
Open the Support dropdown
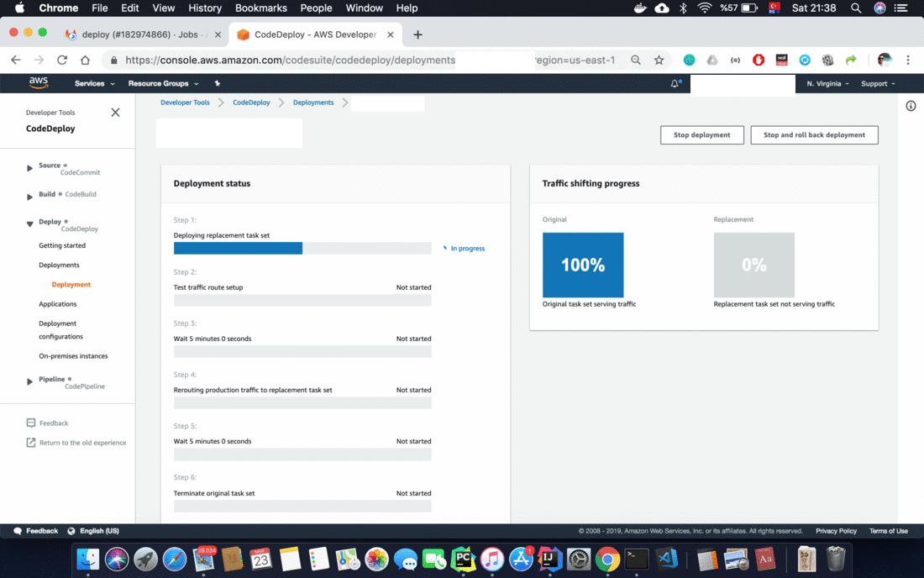tap(878, 84)
